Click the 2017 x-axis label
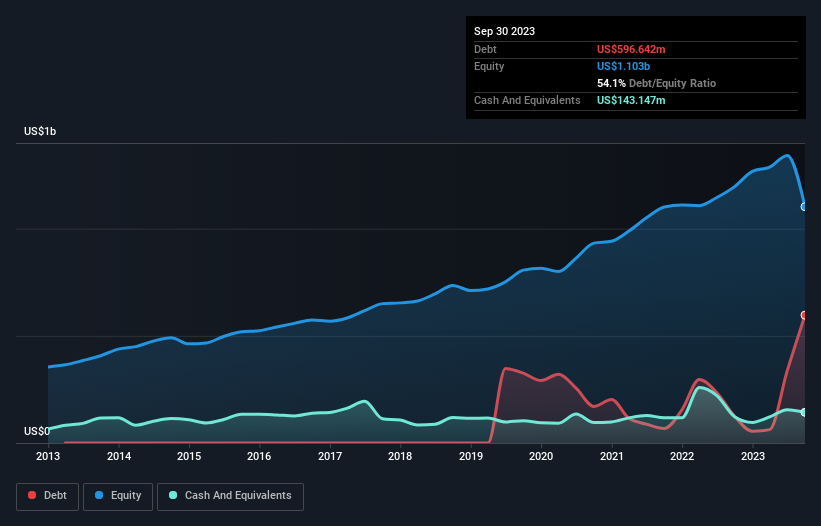Viewport: 821px width, 526px height. click(x=330, y=456)
